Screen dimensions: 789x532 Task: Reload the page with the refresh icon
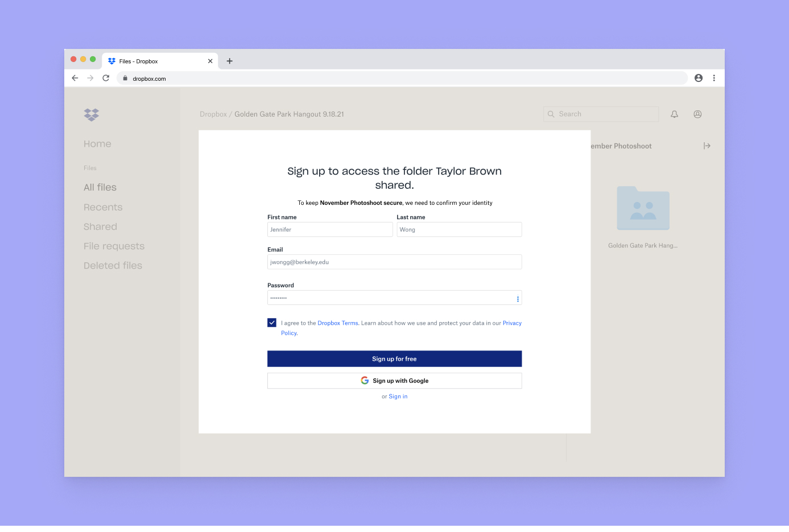pyautogui.click(x=106, y=78)
